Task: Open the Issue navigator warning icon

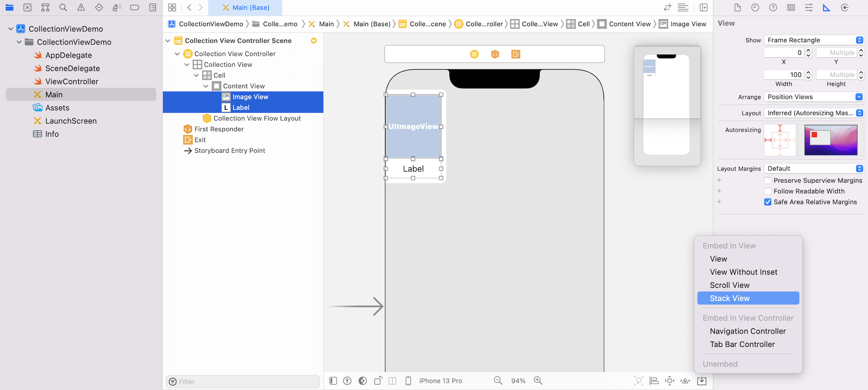Action: (x=81, y=8)
